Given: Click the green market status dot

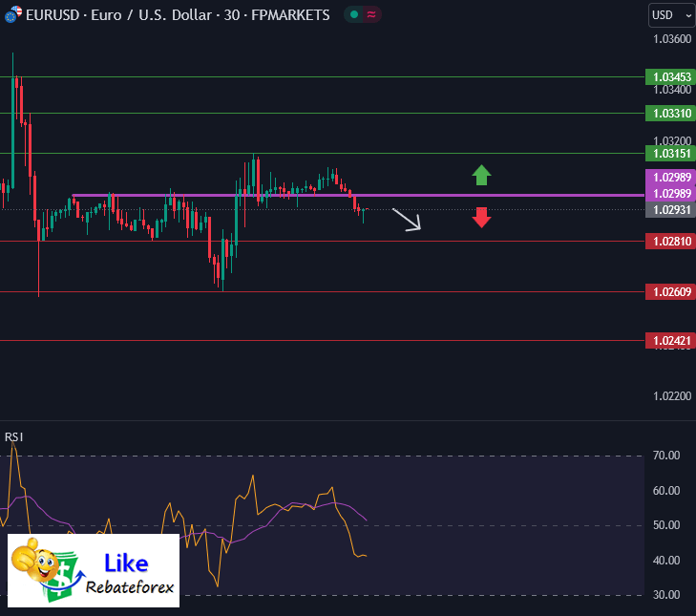Looking at the screenshot, I should 354,14.
